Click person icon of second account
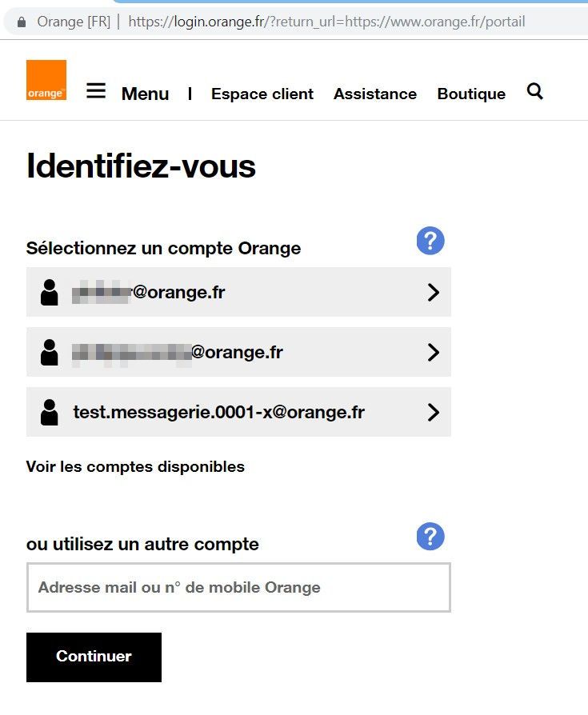588x715 pixels. tap(50, 353)
